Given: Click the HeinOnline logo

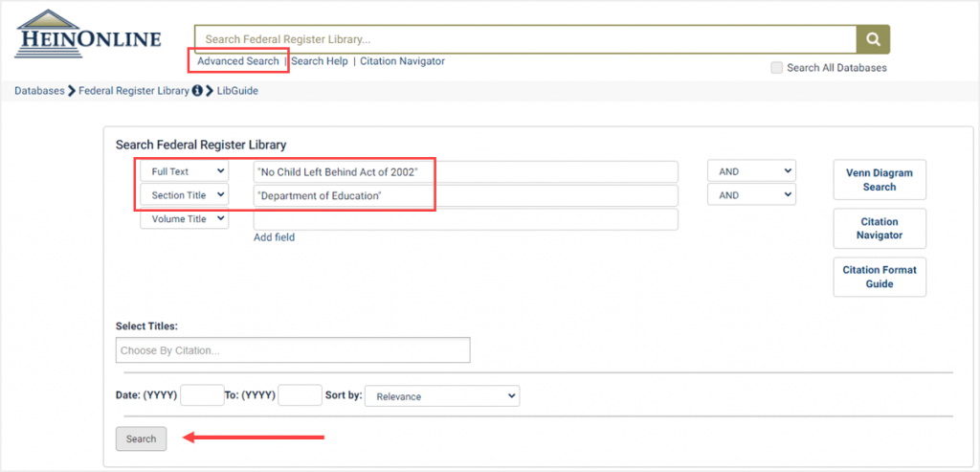Looking at the screenshot, I should click(88, 35).
